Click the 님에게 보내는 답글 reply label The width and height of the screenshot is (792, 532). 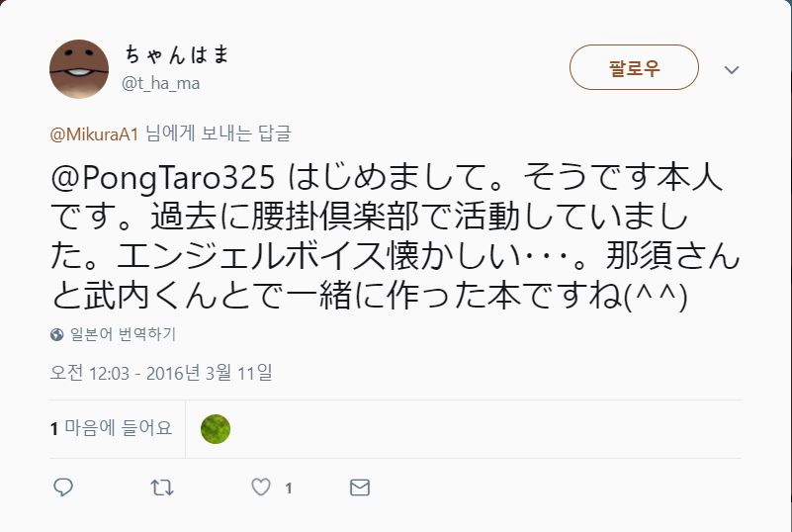coord(219,133)
